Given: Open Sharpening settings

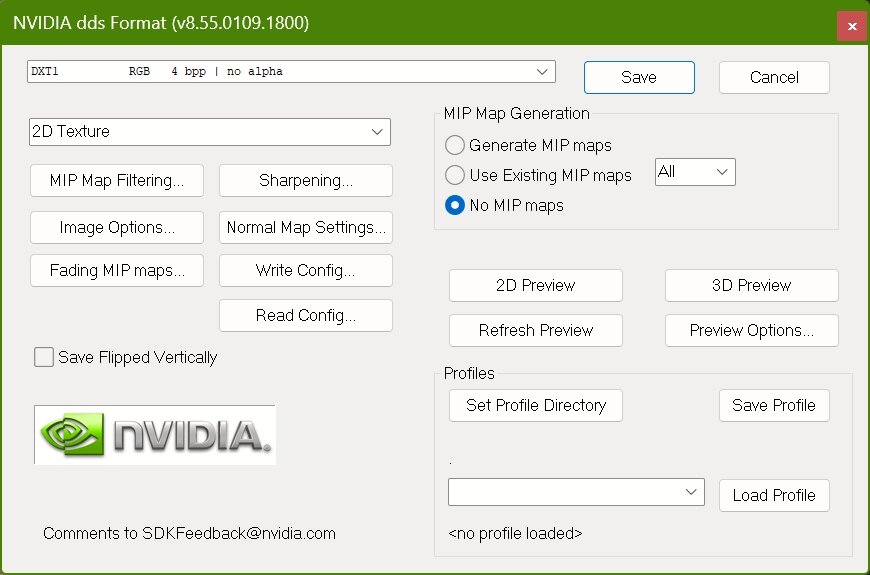Looking at the screenshot, I should 306,180.
